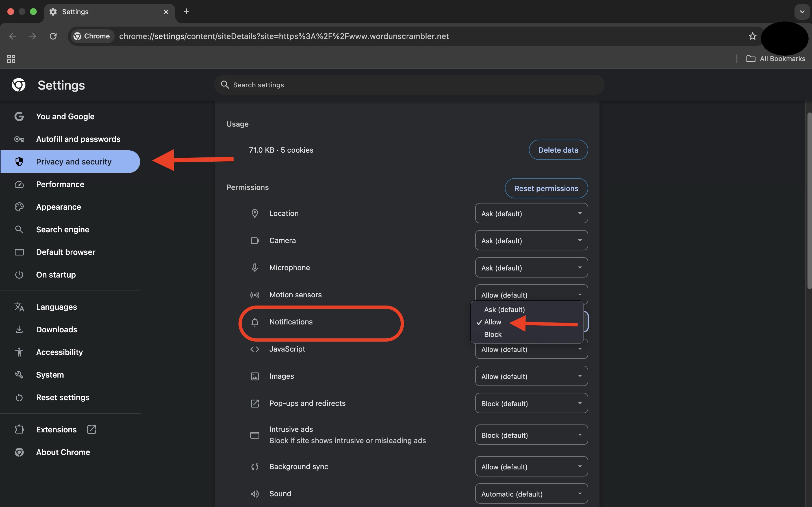Image resolution: width=812 pixels, height=507 pixels.
Task: Click the tab search chevron button
Action: click(802, 12)
